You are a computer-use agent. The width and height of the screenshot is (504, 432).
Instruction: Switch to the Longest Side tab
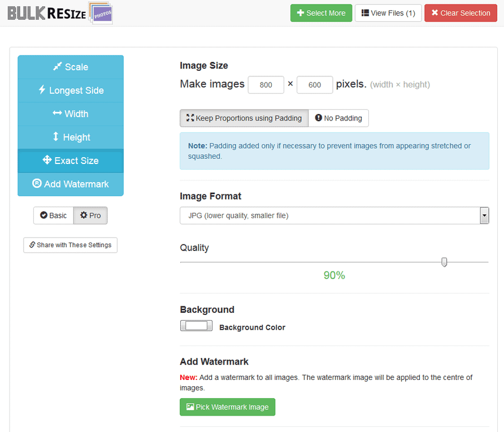[x=71, y=90]
